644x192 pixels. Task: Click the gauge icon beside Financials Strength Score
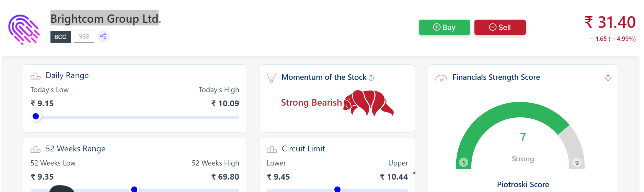point(441,78)
